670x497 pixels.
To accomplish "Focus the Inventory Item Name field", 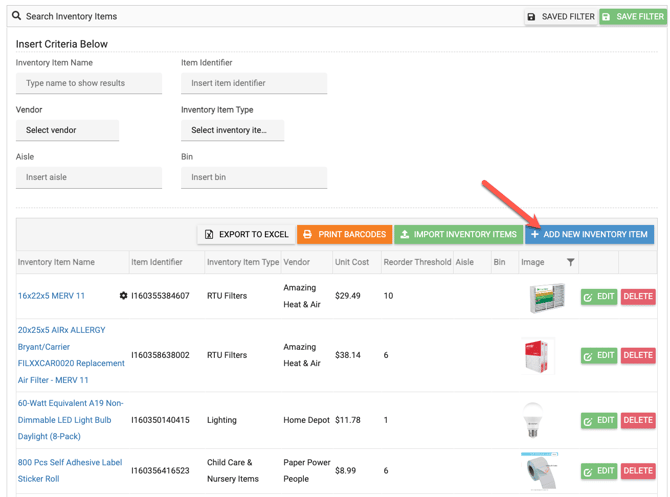I will (89, 83).
